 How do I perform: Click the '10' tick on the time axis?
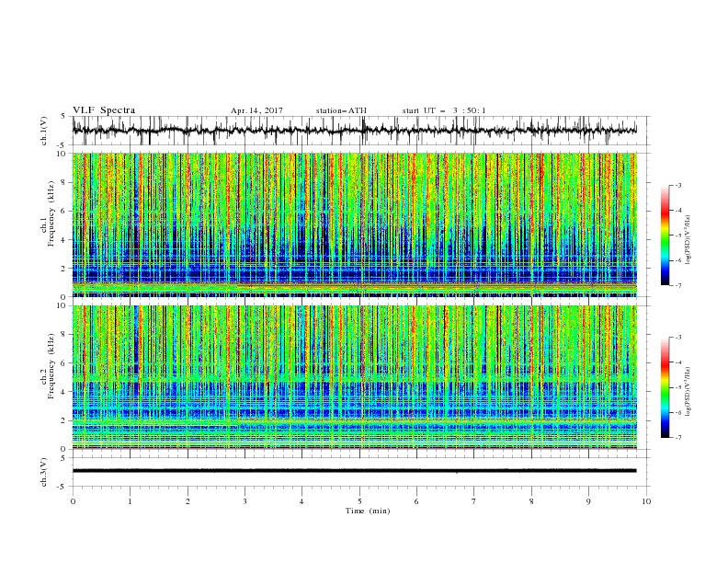click(x=646, y=501)
